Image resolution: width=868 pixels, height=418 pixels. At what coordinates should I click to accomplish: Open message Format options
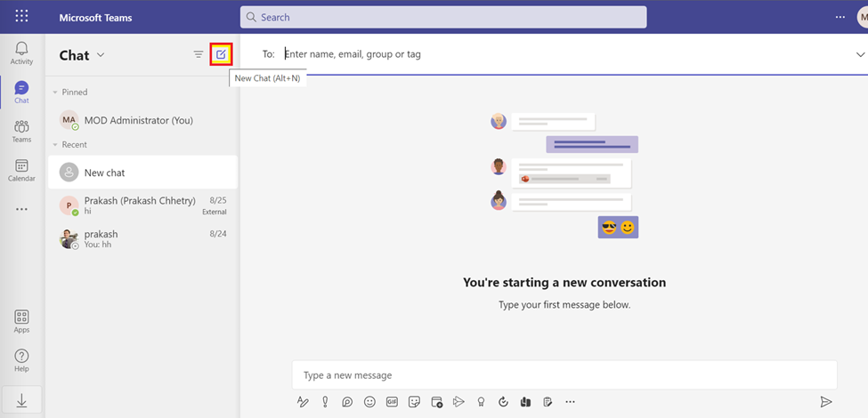point(303,401)
